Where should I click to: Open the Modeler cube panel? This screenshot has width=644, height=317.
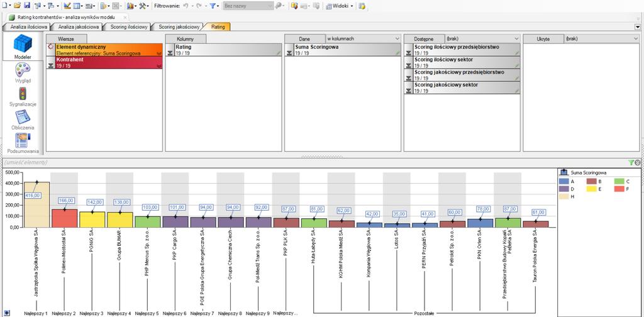[x=23, y=47]
